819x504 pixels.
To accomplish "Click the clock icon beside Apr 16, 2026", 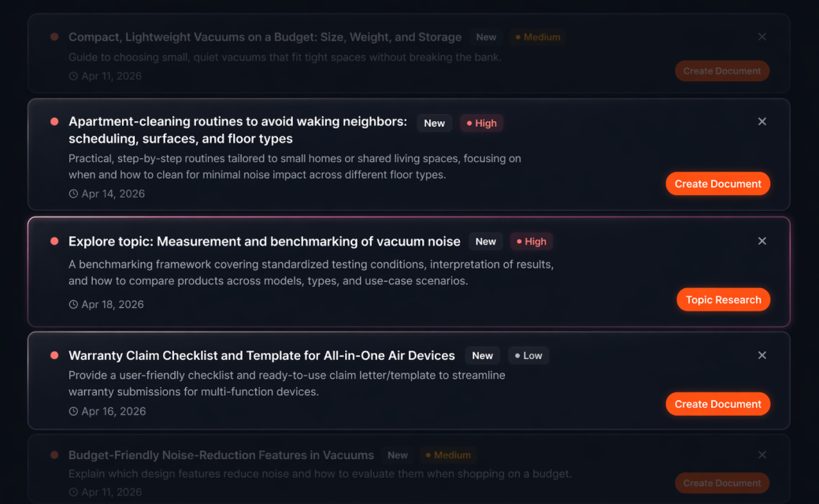I will [x=73, y=411].
